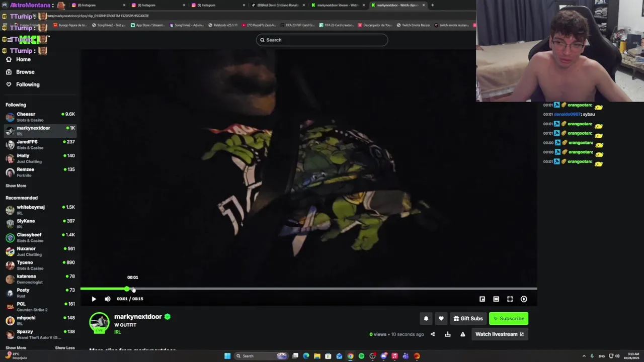644x362 pixels.
Task: Open the video in fullscreen
Action: tap(510, 299)
